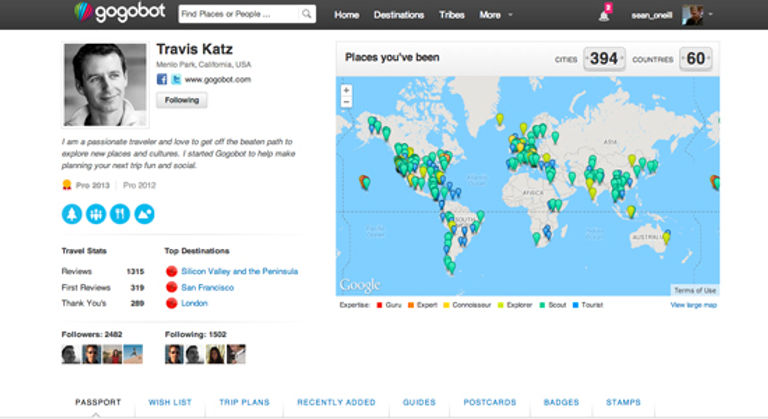Open first follower's thumbnail
Image resolution: width=768 pixels, height=419 pixels.
[x=71, y=354]
